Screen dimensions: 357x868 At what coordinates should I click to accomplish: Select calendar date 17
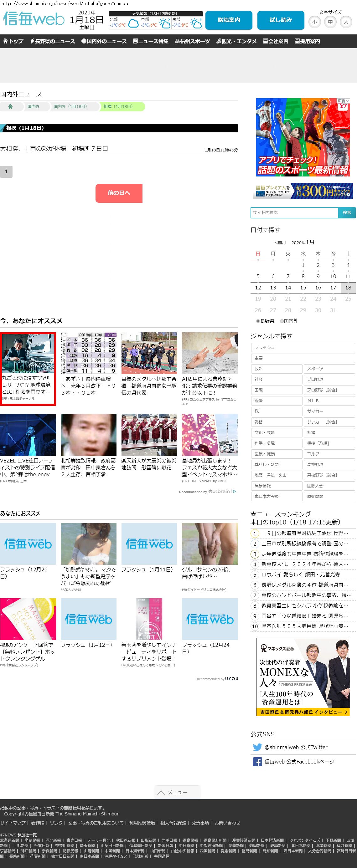[x=333, y=288]
